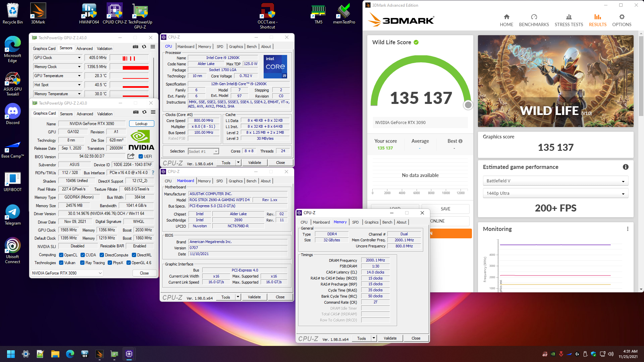644x362 pixels.
Task: Click the Windows Start button on taskbar
Action: point(11,354)
